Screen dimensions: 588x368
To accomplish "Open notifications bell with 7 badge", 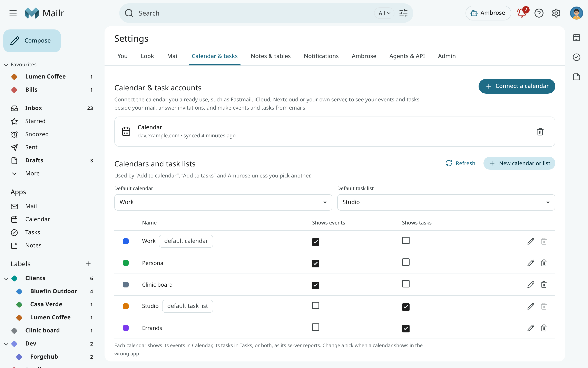I will [522, 13].
